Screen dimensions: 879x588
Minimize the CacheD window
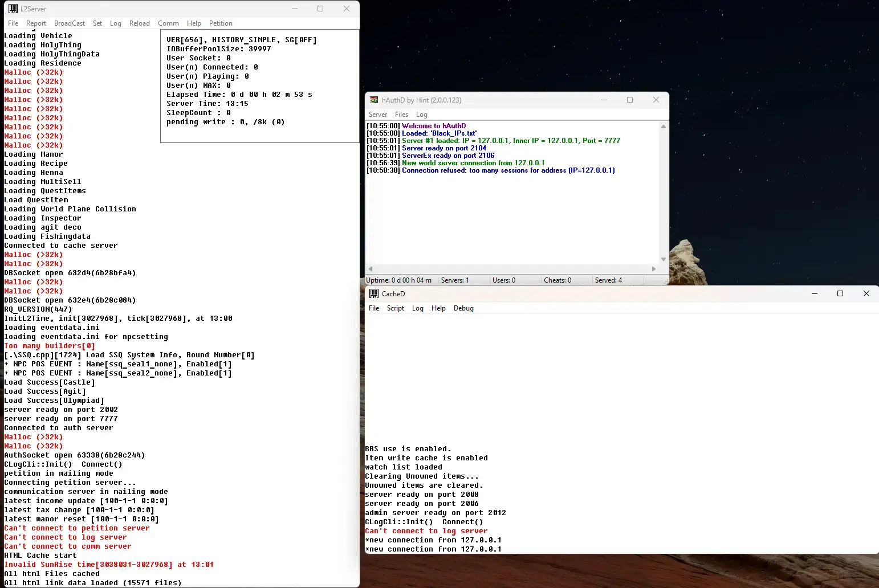pyautogui.click(x=815, y=293)
